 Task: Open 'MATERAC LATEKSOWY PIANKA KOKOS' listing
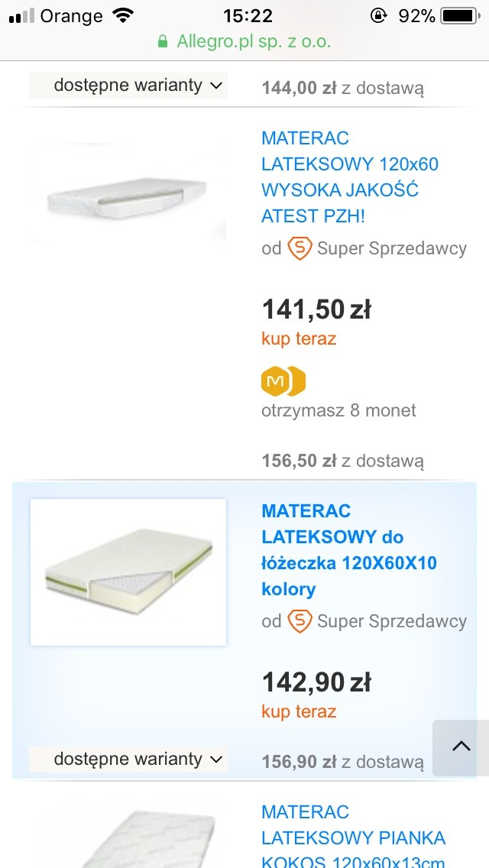click(353, 838)
